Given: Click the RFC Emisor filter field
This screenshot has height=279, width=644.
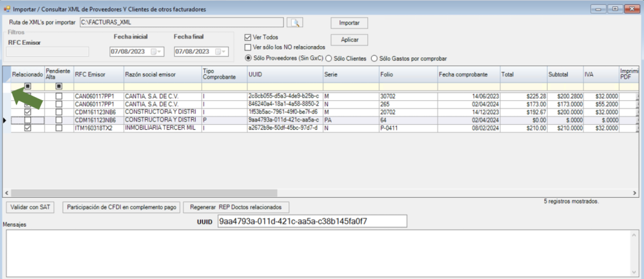Looking at the screenshot, I should (x=47, y=52).
